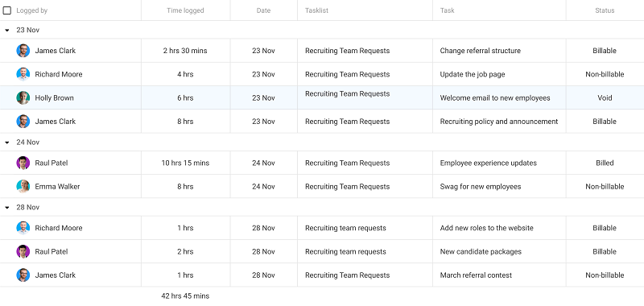Open March referral contest task
This screenshot has height=306, width=644.
tap(476, 275)
